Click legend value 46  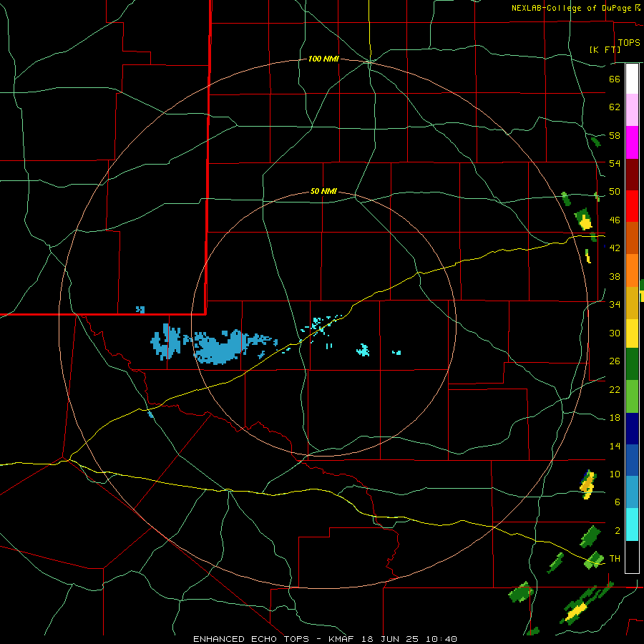tap(615, 220)
